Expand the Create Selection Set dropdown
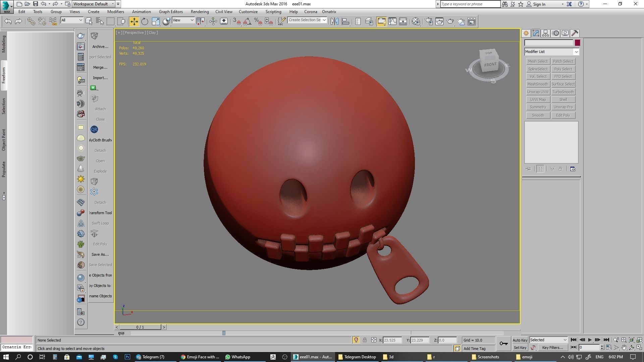The height and width of the screenshot is (362, 644). (324, 20)
